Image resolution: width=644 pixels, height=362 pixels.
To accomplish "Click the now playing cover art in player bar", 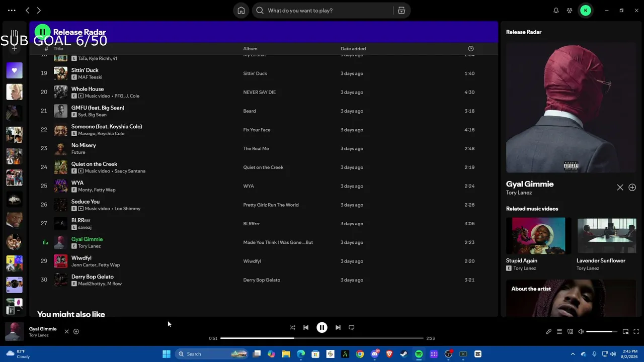I will pos(14,331).
